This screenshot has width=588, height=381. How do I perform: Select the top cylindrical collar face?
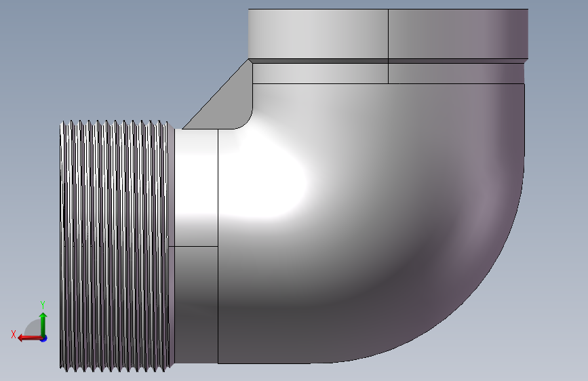(x=388, y=34)
